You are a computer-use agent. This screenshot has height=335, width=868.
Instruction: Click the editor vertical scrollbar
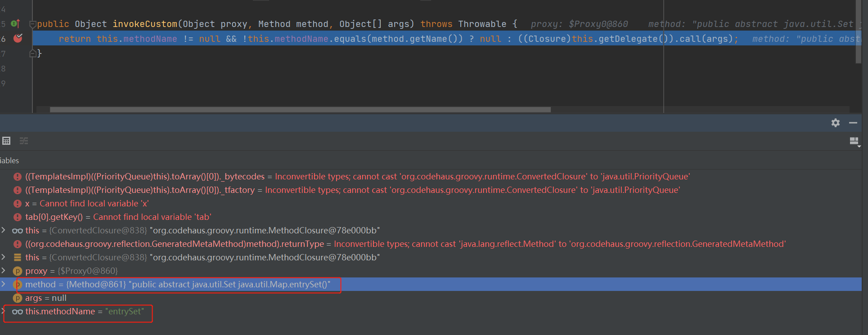point(859,31)
